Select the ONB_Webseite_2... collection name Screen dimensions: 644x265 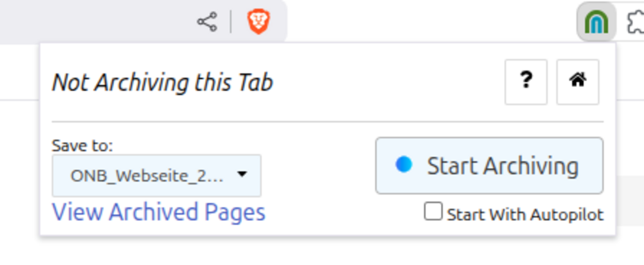(147, 176)
